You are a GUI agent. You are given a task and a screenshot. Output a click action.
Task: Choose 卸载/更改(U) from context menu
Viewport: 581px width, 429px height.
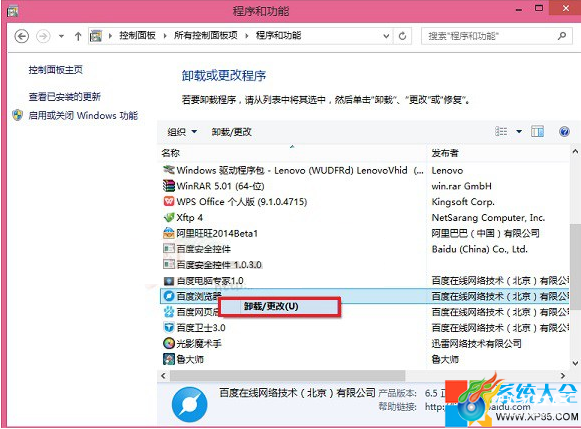pos(279,306)
